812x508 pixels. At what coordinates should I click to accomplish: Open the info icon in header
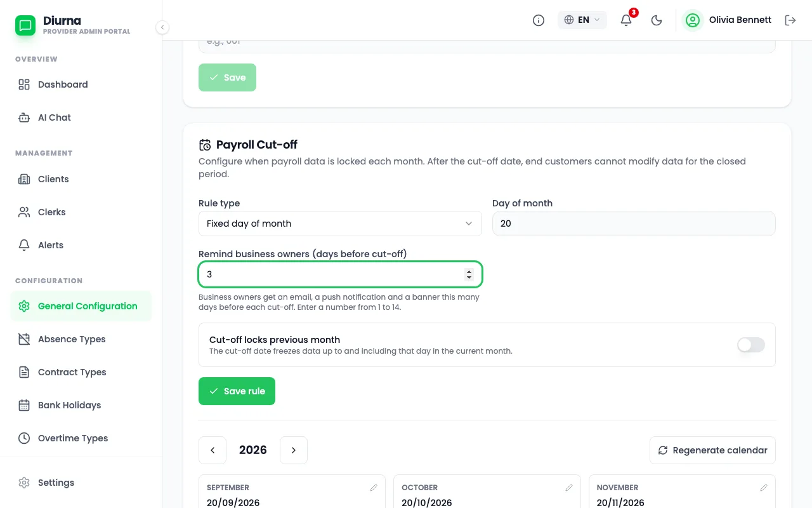tap(539, 20)
